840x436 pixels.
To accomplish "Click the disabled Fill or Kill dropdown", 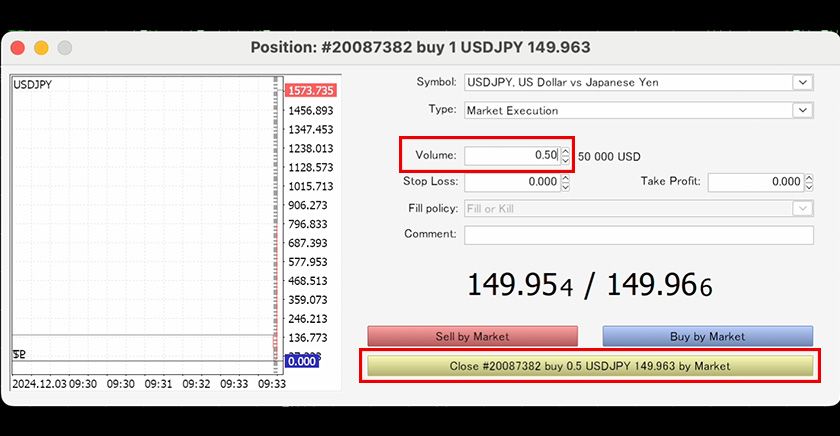I will pyautogui.click(x=639, y=208).
